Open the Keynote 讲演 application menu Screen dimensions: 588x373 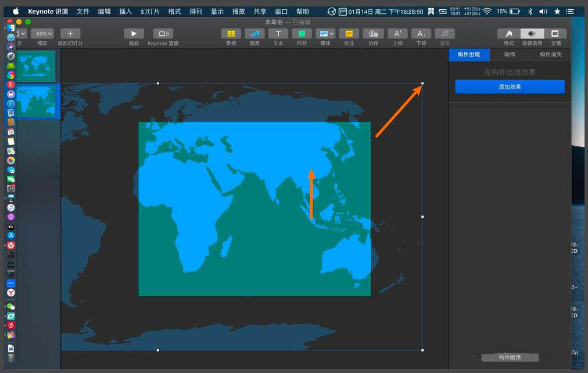[48, 12]
